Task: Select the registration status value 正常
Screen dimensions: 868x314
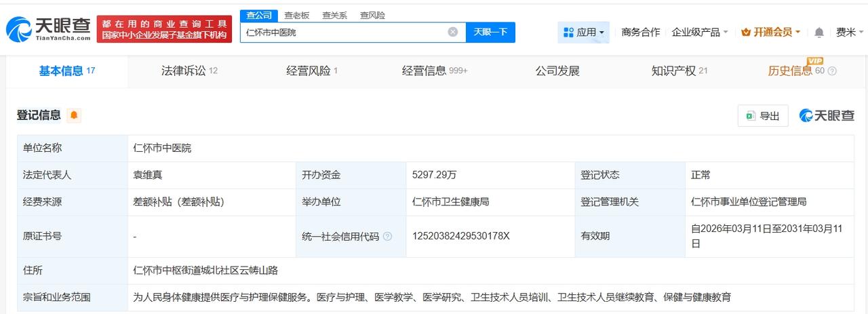Action: click(701, 175)
